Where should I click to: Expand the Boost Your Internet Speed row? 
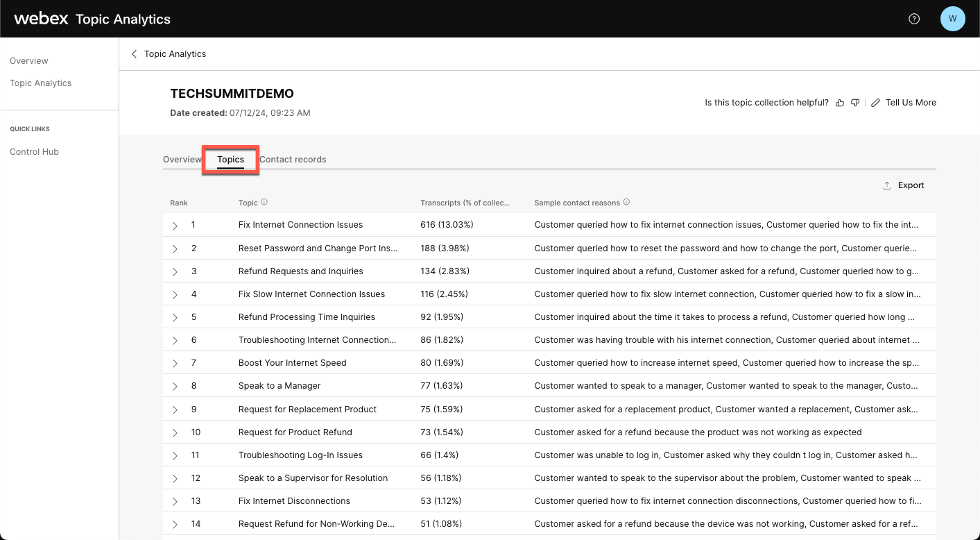click(x=175, y=363)
